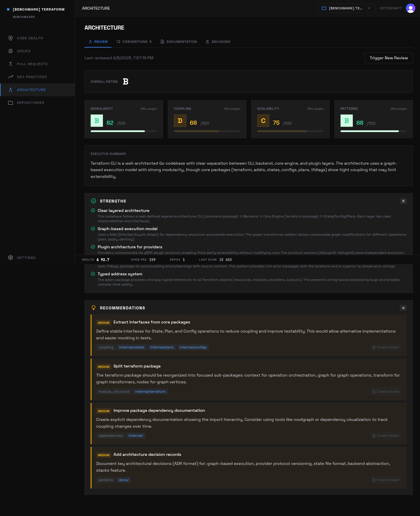Image resolution: width=420 pixels, height=516 pixels.
Task: Click the Scalability score progress bar
Action: click(290, 131)
